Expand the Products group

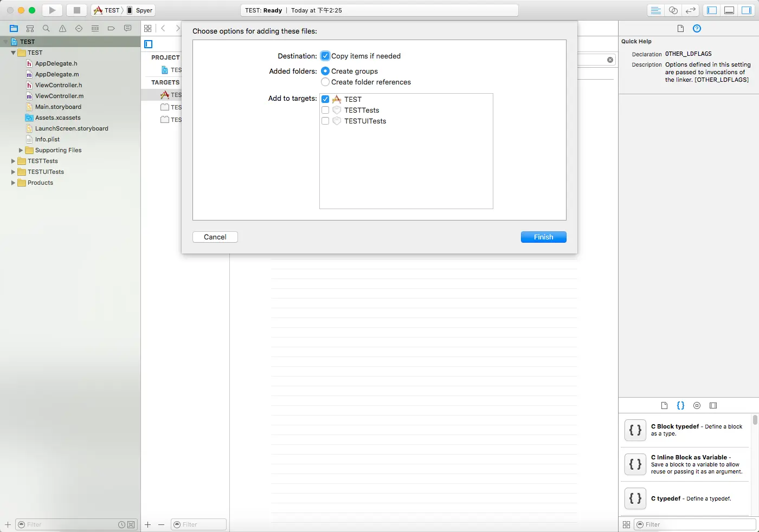click(13, 183)
